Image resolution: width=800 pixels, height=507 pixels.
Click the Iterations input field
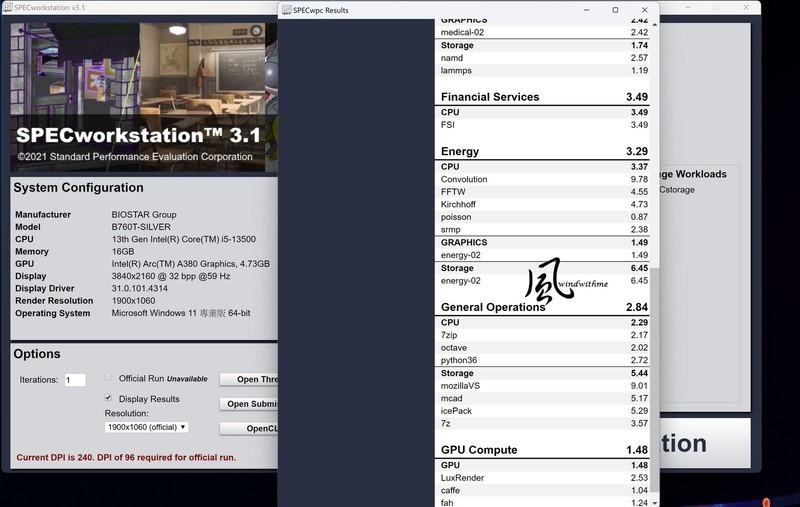point(75,379)
